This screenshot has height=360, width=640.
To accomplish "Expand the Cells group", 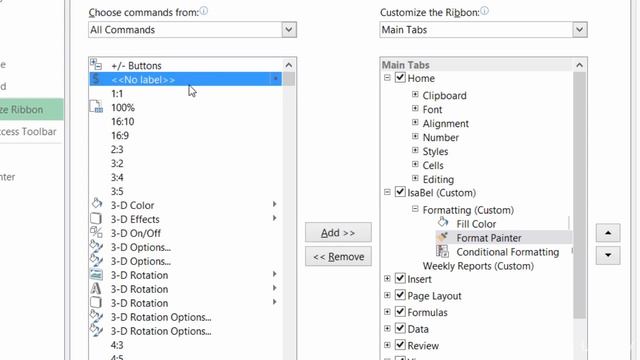I will point(415,164).
